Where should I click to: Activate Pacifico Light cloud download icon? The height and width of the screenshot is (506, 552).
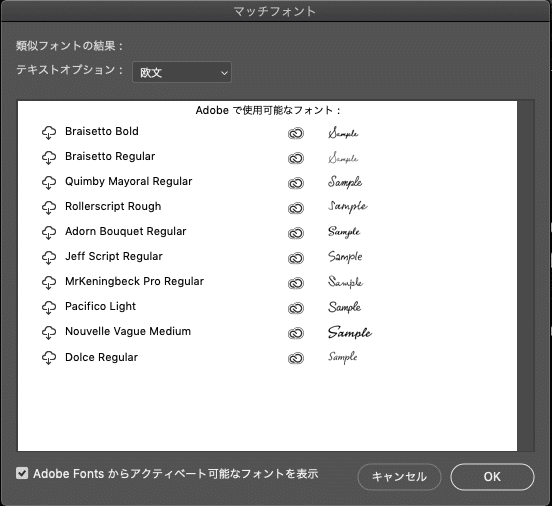49,308
